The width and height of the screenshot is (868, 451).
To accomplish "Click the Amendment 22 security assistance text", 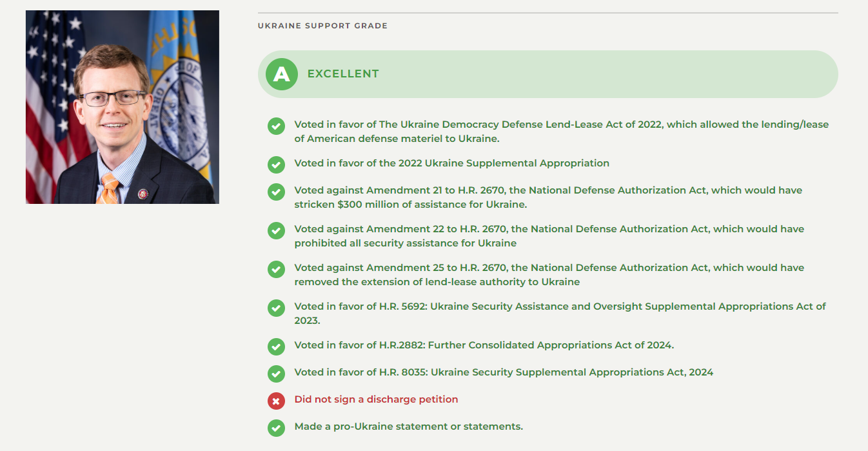I will [549, 236].
